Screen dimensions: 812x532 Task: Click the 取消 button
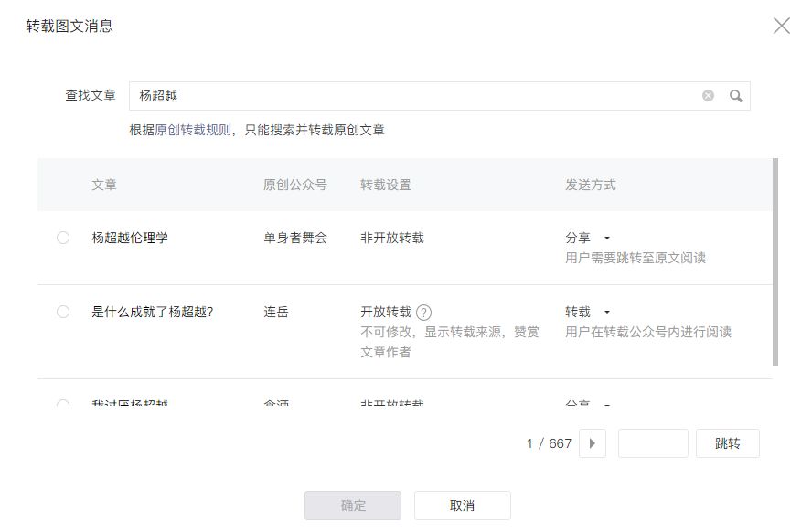click(462, 505)
